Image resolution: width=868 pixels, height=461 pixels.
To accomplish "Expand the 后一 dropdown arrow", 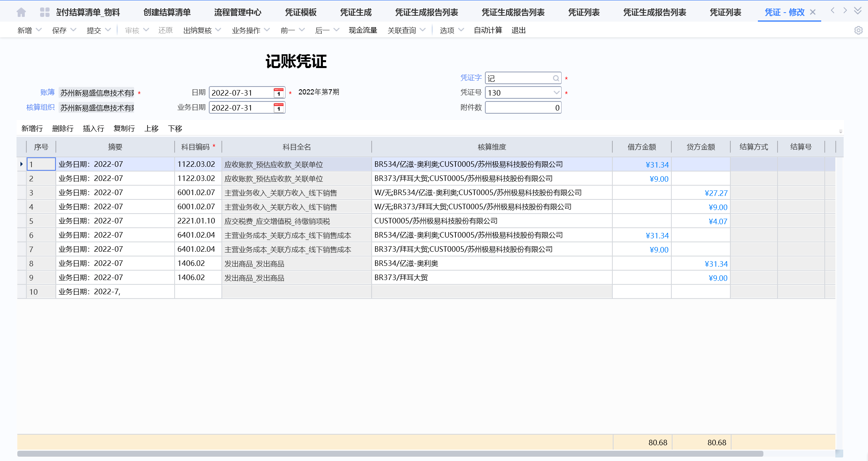I will coord(336,30).
